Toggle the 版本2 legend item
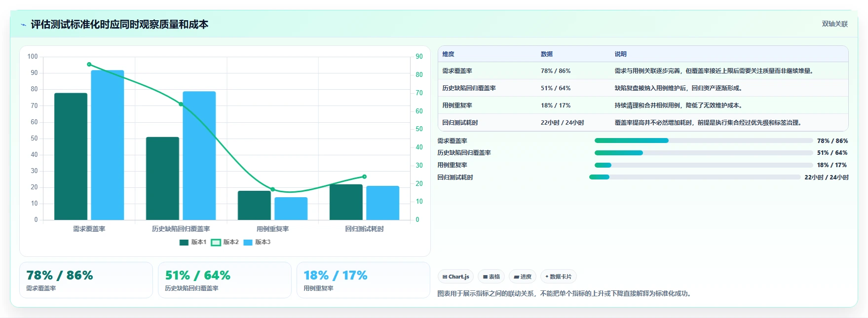 tap(225, 242)
